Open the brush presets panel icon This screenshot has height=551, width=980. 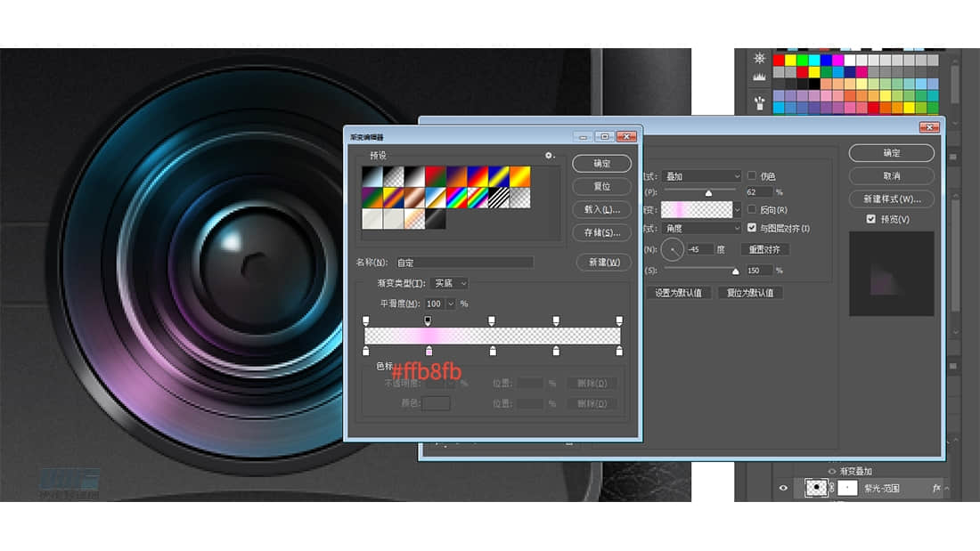pyautogui.click(x=759, y=102)
